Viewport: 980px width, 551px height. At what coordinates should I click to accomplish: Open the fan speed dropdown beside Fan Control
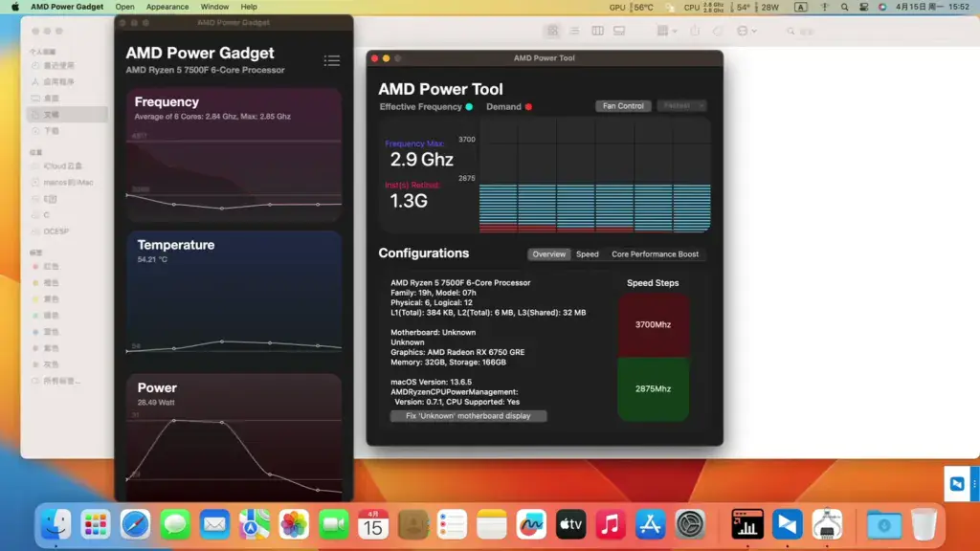pyautogui.click(x=681, y=106)
